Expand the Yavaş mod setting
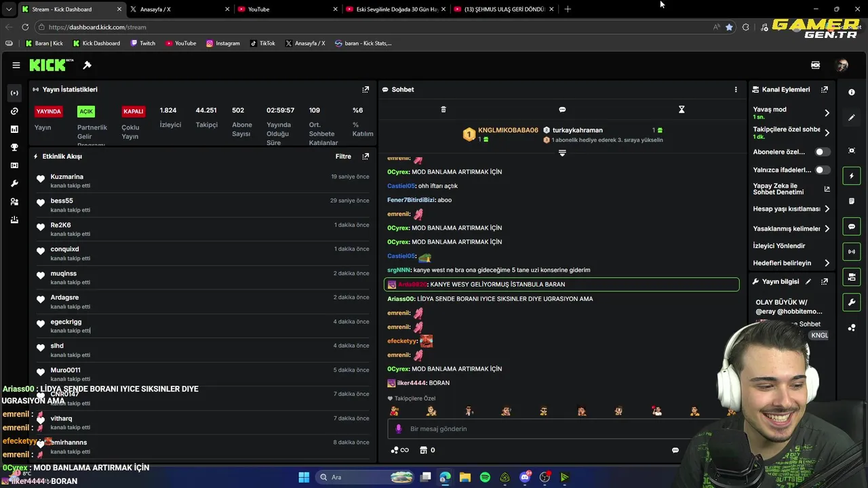This screenshot has height=488, width=868. click(827, 113)
